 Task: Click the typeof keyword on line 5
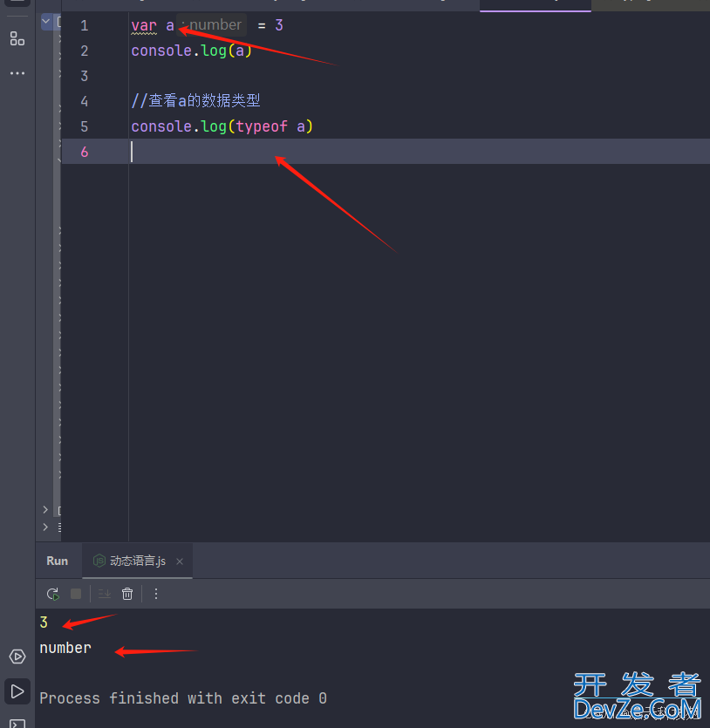pos(262,126)
